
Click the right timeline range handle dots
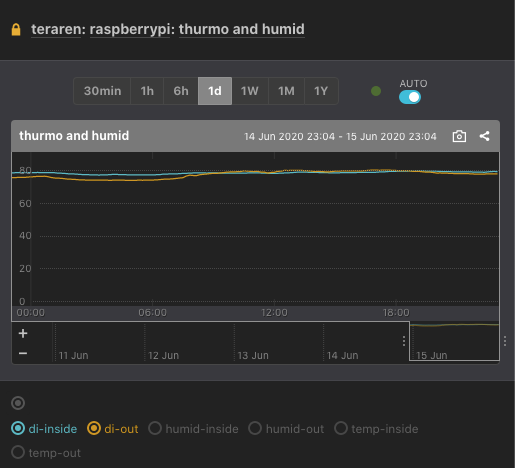[x=505, y=341]
